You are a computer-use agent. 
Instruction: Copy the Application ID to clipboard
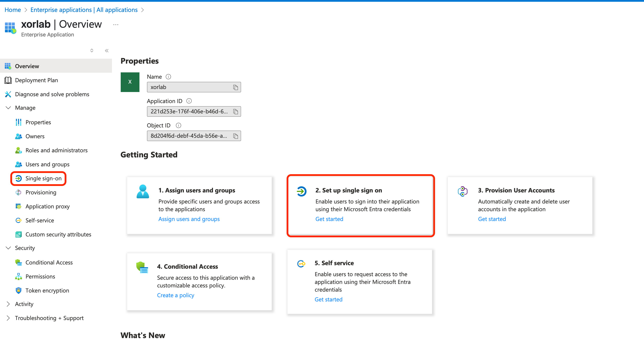click(235, 111)
